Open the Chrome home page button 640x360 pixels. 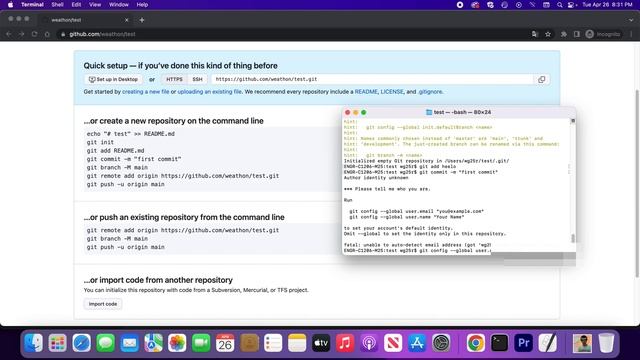pos(47,34)
